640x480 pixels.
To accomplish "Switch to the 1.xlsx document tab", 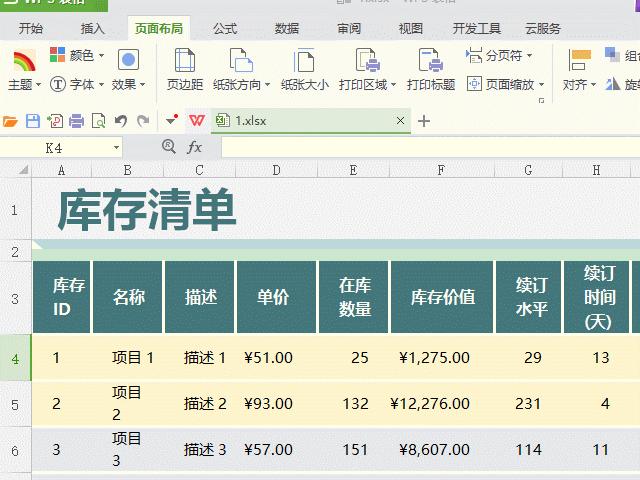I will (311, 120).
